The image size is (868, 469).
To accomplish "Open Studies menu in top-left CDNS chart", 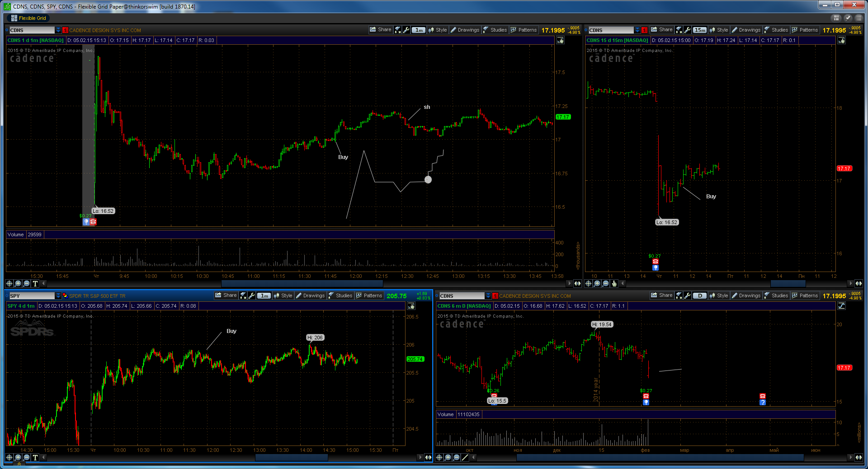I will pyautogui.click(x=495, y=30).
